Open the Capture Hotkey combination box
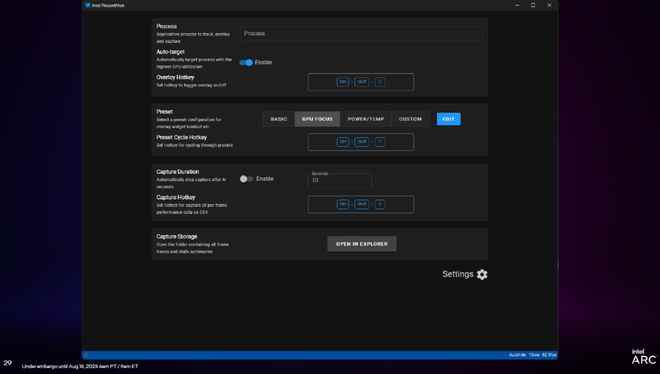Screen dimensions: 660x374 tap(361, 204)
